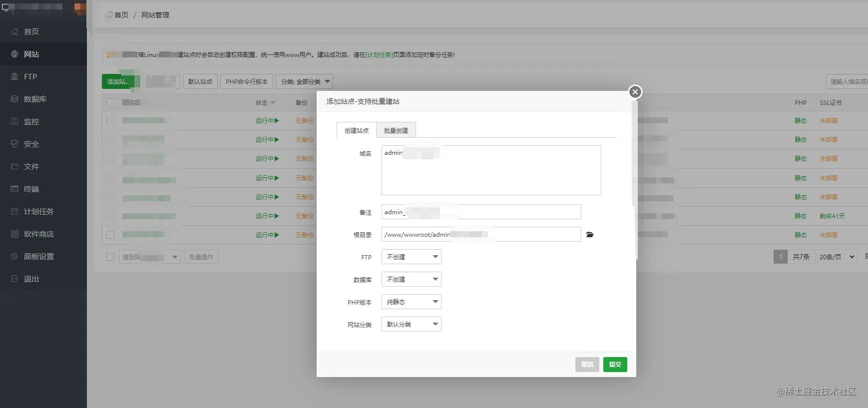Expand the website category dropdown in dialog
The image size is (868, 408).
412,324
